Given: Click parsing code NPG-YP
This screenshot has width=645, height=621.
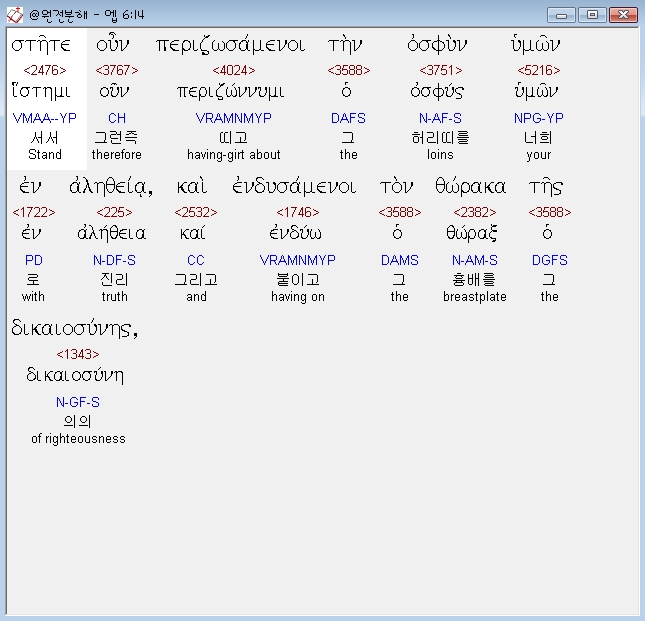Looking at the screenshot, I should (539, 118).
